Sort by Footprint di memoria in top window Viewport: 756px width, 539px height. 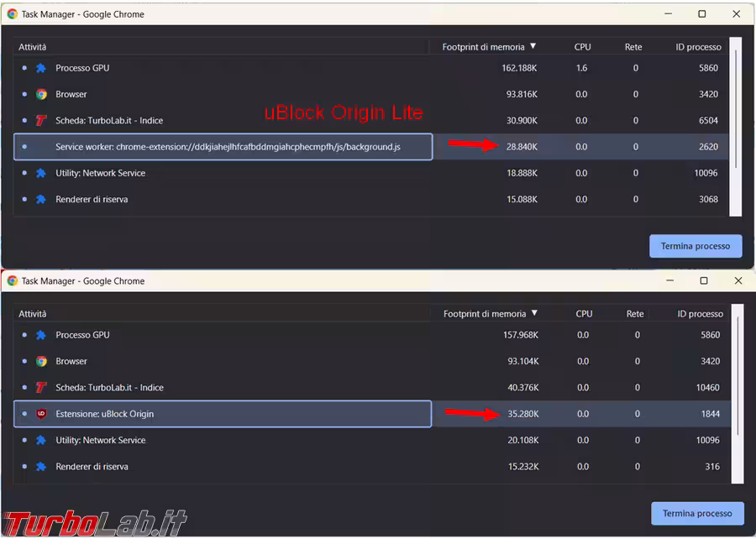[x=483, y=47]
